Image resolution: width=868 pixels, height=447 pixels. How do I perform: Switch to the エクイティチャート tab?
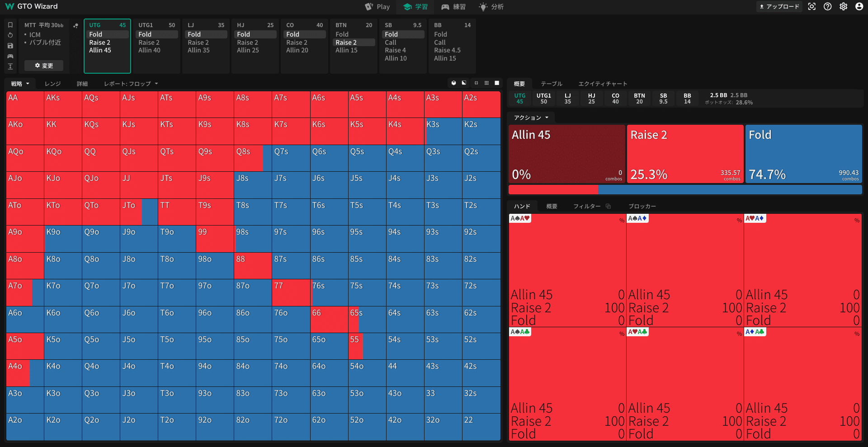(x=603, y=84)
